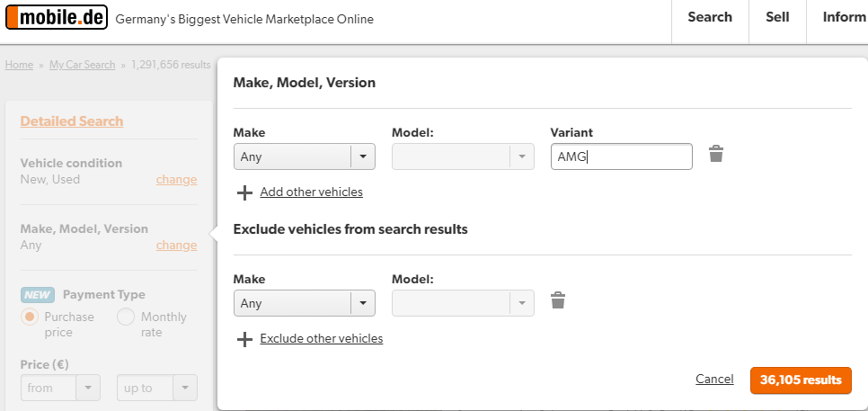
Task: Expand the Price up to dropdown
Action: pos(156,388)
